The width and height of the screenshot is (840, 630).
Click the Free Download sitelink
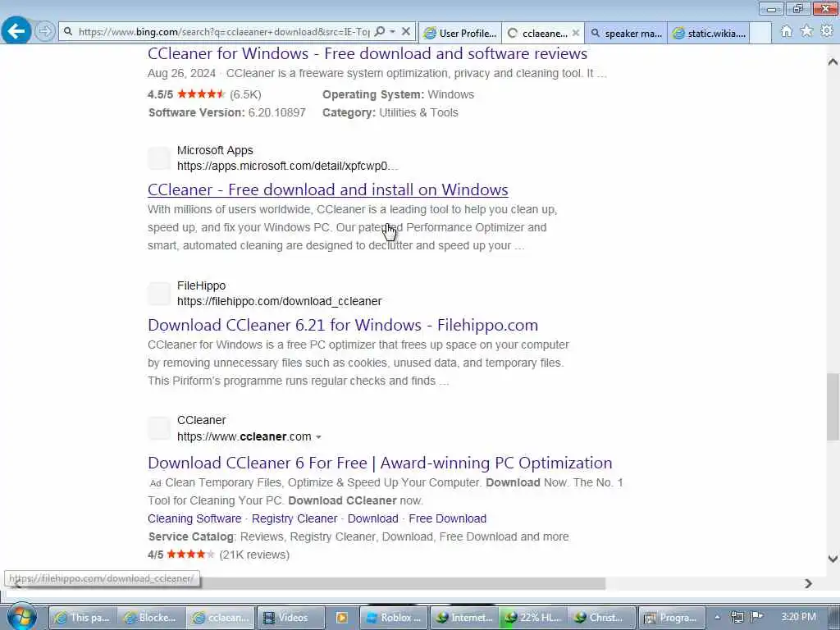pyautogui.click(x=447, y=518)
